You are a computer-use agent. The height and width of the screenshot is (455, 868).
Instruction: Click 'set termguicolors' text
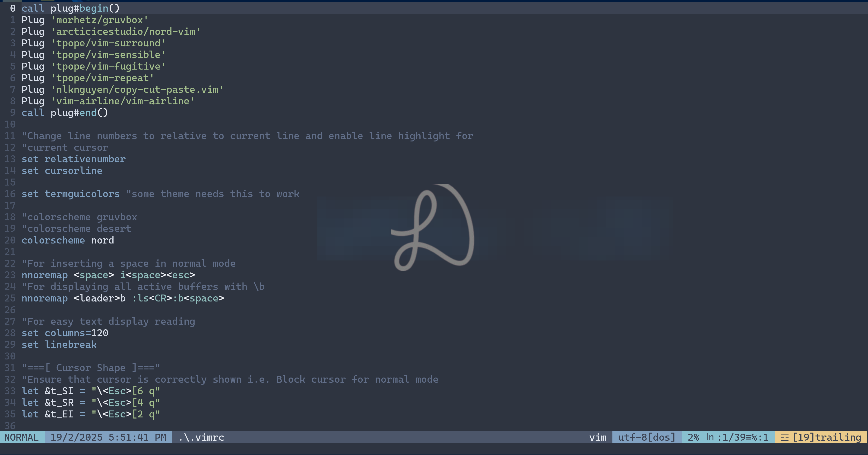[70, 194]
